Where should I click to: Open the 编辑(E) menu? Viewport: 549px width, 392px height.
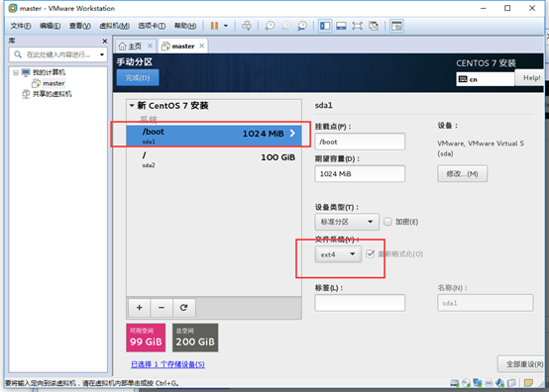[x=51, y=26]
